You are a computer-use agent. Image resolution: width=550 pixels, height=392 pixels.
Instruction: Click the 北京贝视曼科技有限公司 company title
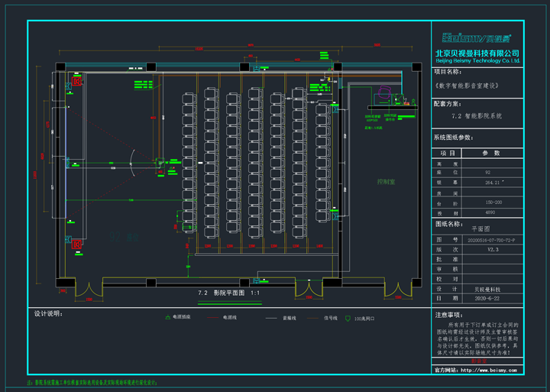point(477,53)
